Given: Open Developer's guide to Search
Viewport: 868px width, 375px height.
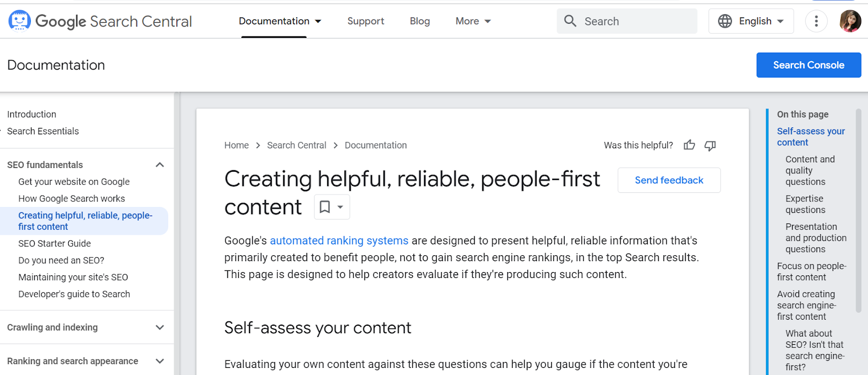Looking at the screenshot, I should coord(74,294).
